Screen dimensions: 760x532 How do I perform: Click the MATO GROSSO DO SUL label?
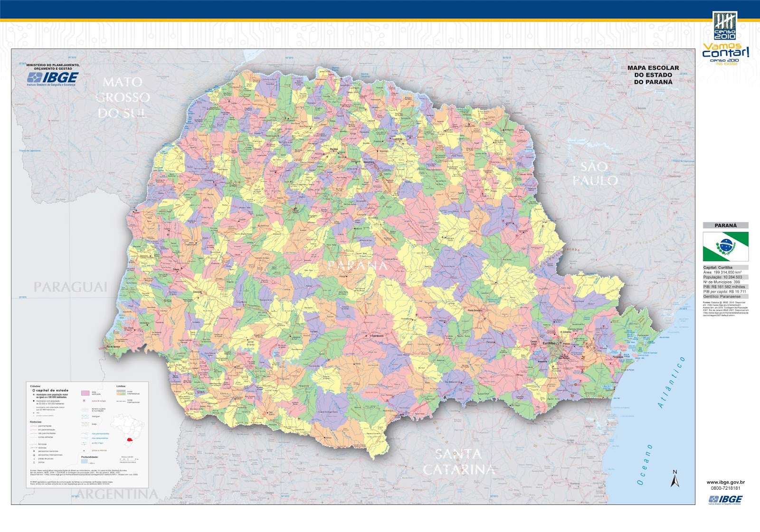pyautogui.click(x=123, y=97)
